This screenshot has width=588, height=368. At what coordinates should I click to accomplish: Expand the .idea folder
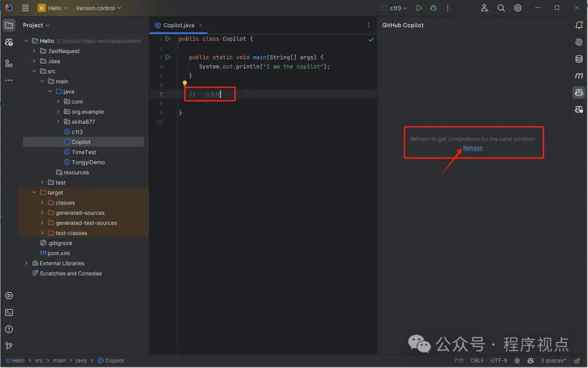pyautogui.click(x=34, y=61)
